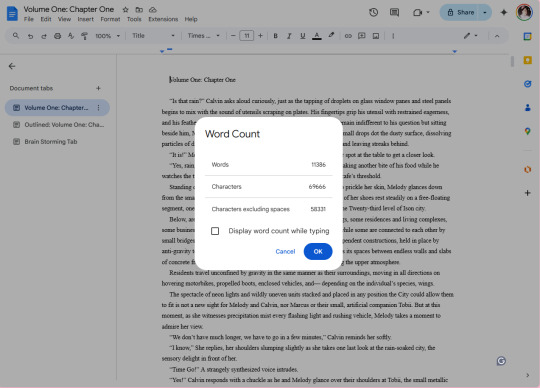Click the Grammarly icon near page bottom
540x388 pixels.
pos(501,361)
